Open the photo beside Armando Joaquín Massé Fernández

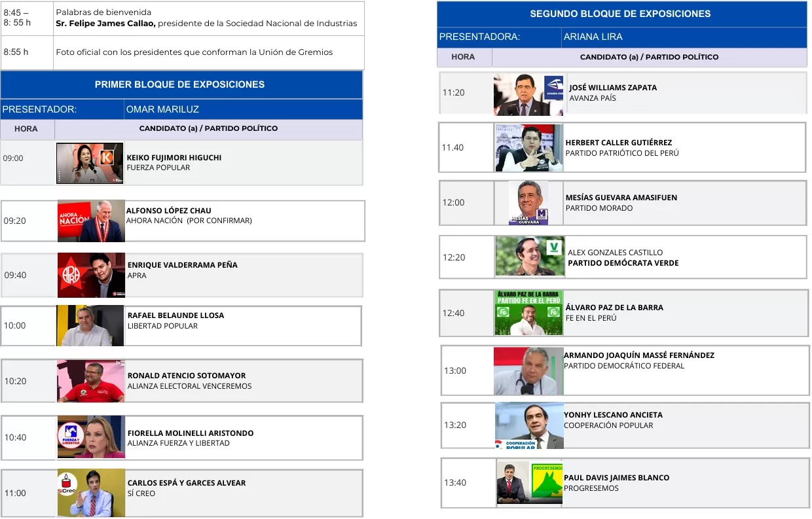528,371
